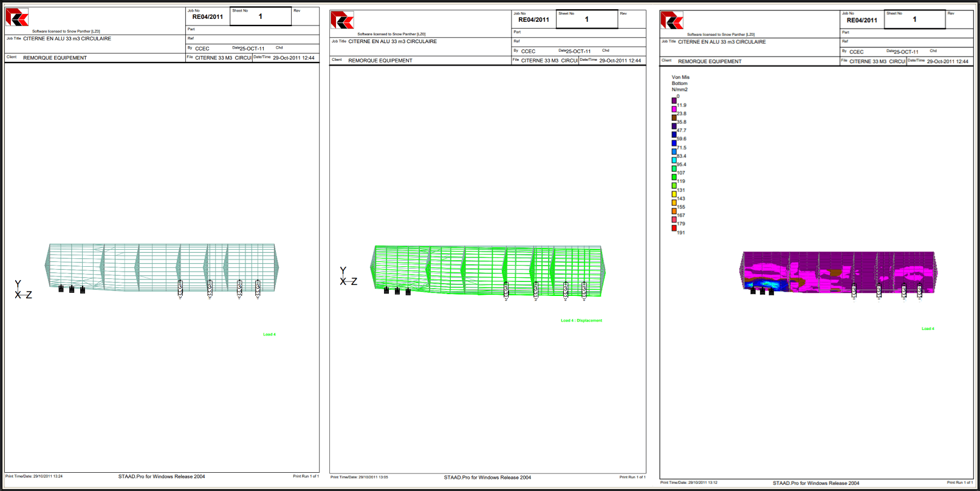Image resolution: width=980 pixels, height=491 pixels.
Task: Click 'Print Time/Date: 29/10/2011 13:24' footer
Action: coord(34,476)
